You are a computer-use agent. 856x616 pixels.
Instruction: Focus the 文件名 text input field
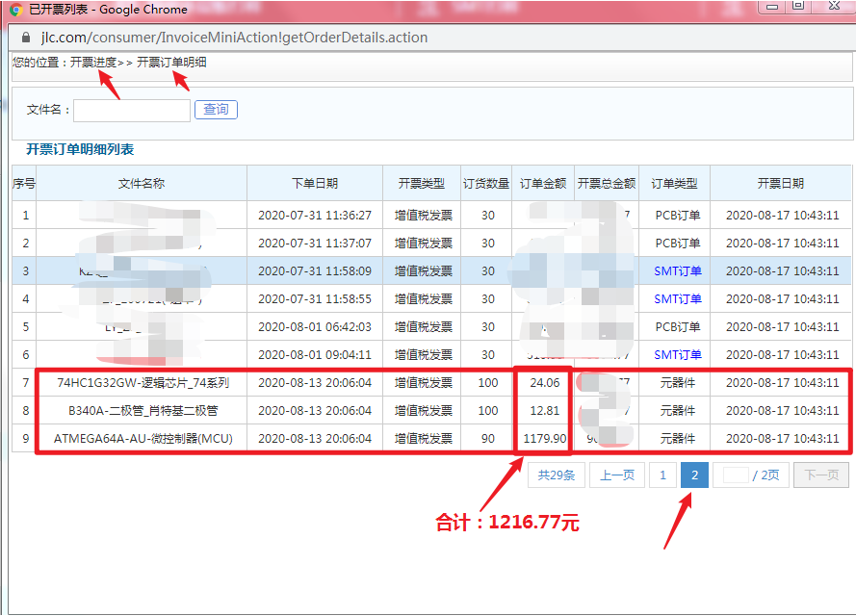132,111
